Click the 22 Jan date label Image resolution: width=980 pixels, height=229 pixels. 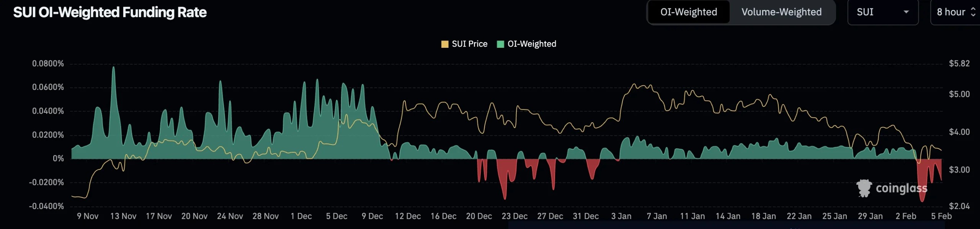(x=799, y=216)
